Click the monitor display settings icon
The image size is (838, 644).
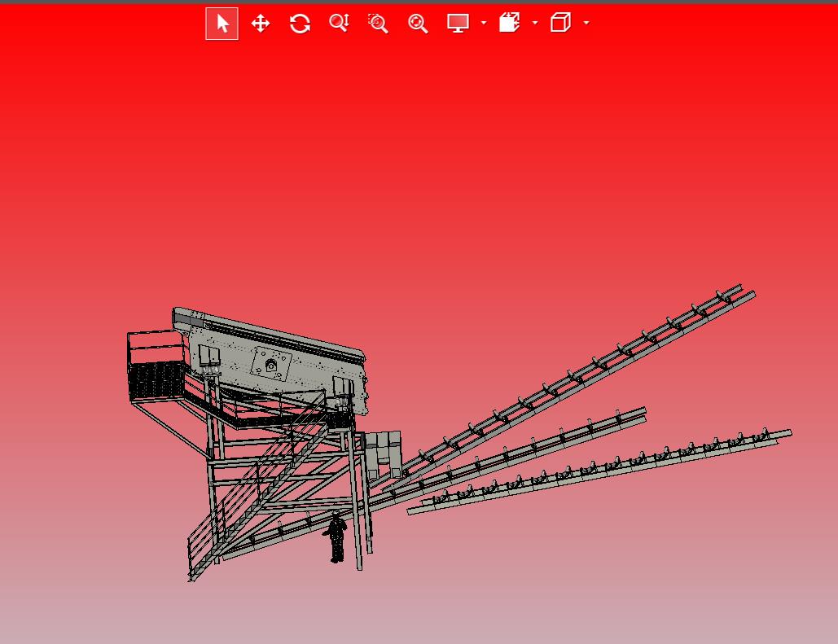click(458, 23)
